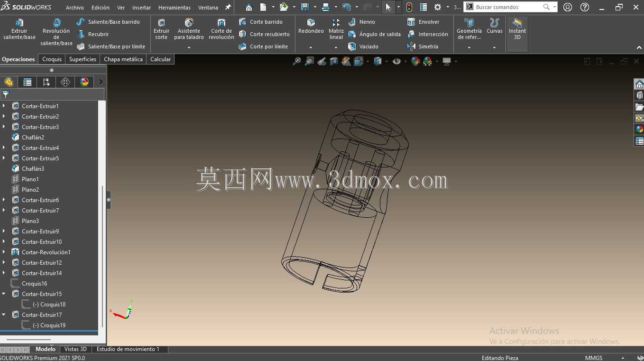Click the rebuild traffic light icon
Viewport: 644px width, 361px height.
tap(409, 7)
